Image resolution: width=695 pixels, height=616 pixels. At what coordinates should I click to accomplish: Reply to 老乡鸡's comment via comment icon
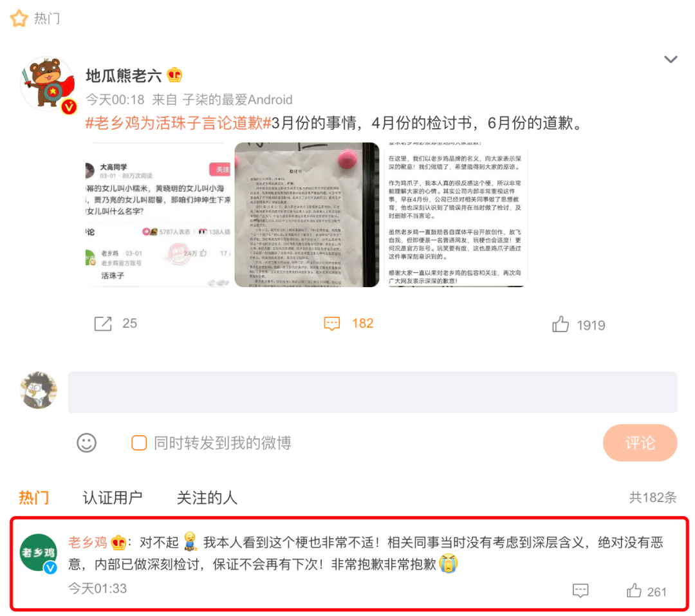click(580, 591)
